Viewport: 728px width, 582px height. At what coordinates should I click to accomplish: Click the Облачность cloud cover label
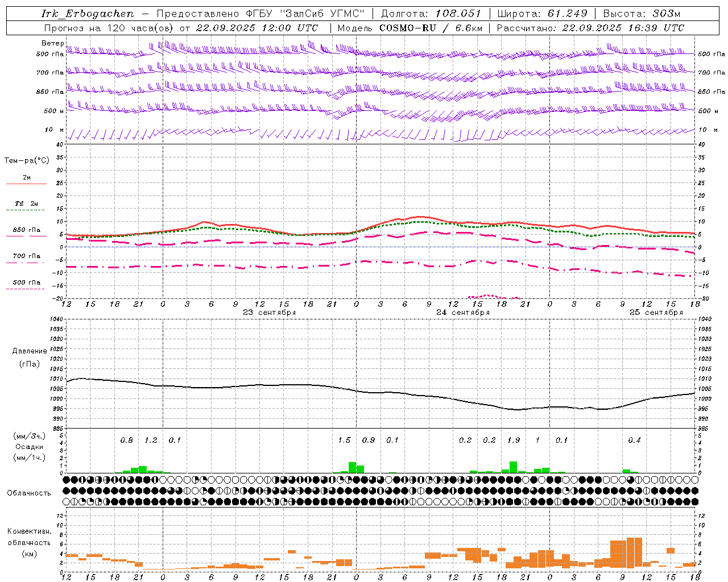pos(29,493)
